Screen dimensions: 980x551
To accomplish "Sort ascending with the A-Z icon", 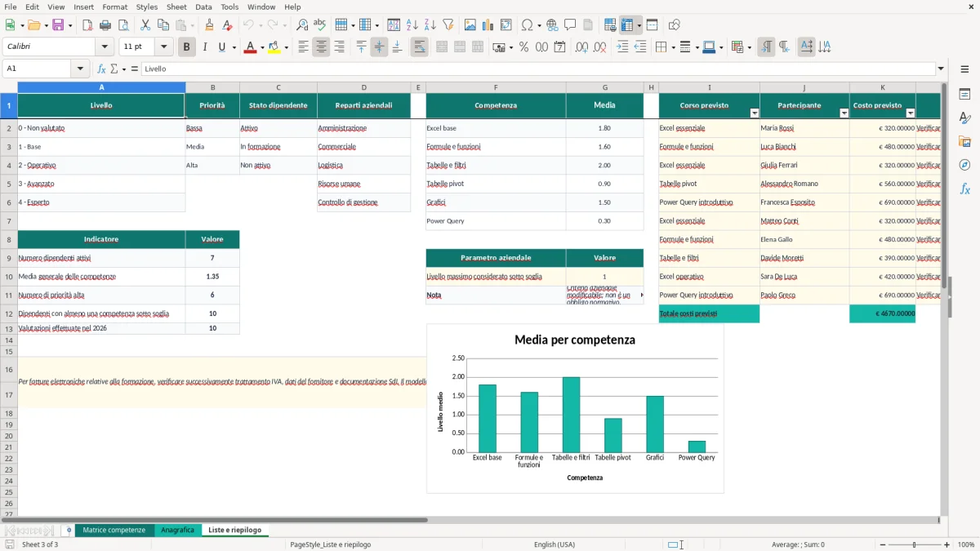I will click(x=412, y=25).
